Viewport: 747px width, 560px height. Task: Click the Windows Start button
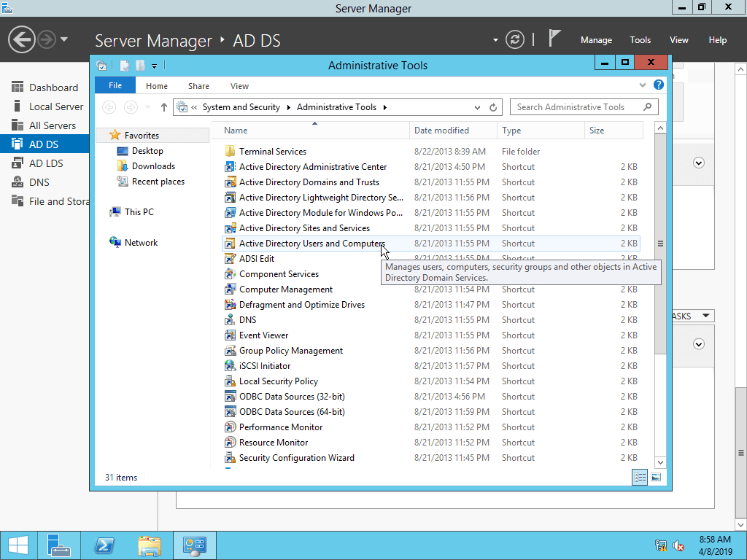18,545
